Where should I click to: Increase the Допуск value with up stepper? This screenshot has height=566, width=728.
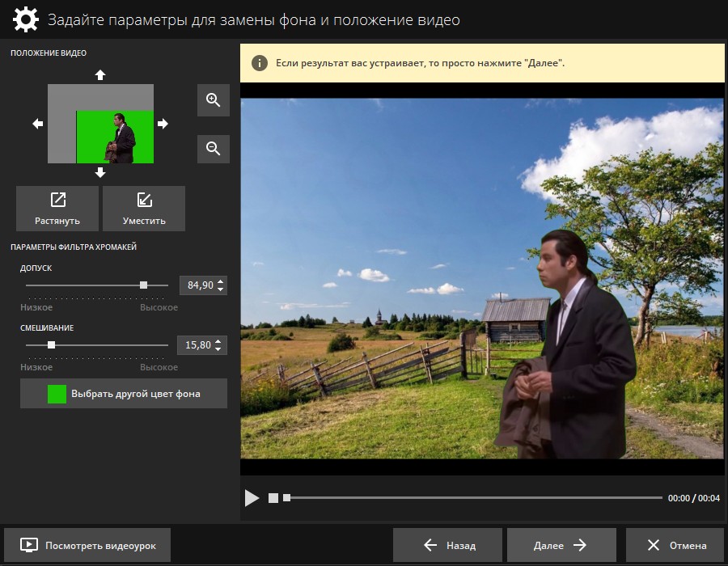pos(222,281)
